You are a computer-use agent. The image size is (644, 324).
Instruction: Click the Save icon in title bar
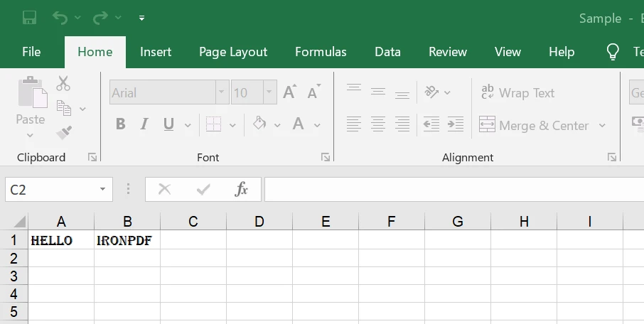[x=29, y=18]
